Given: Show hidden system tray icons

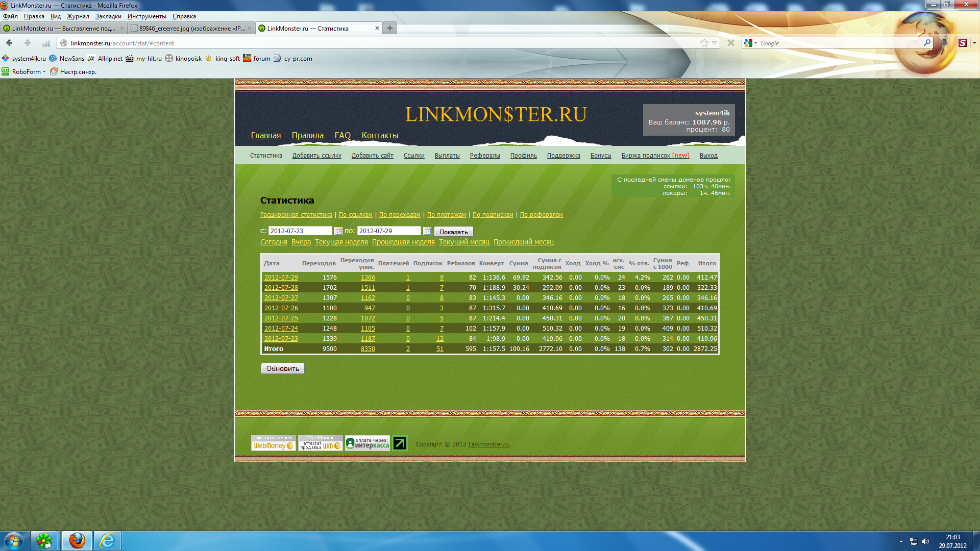Looking at the screenshot, I should pos(901,541).
